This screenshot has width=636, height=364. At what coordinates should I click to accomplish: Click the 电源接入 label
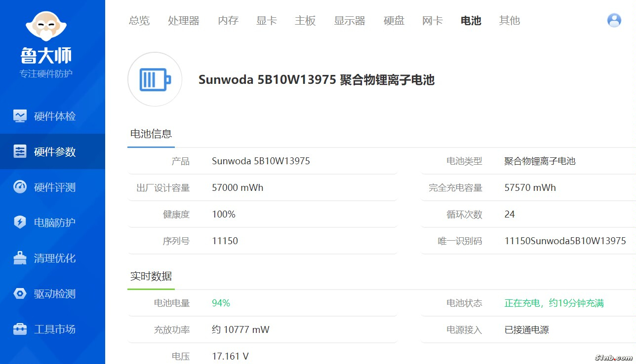pyautogui.click(x=465, y=329)
